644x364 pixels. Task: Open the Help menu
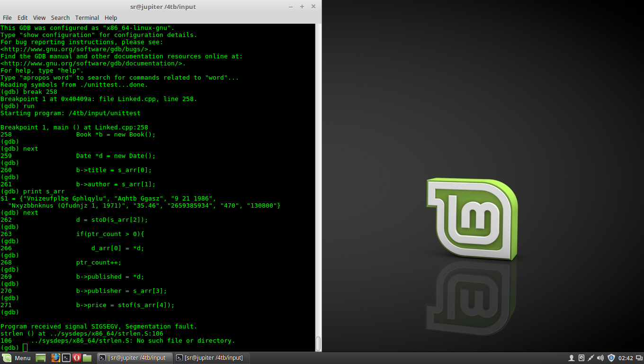coord(111,18)
